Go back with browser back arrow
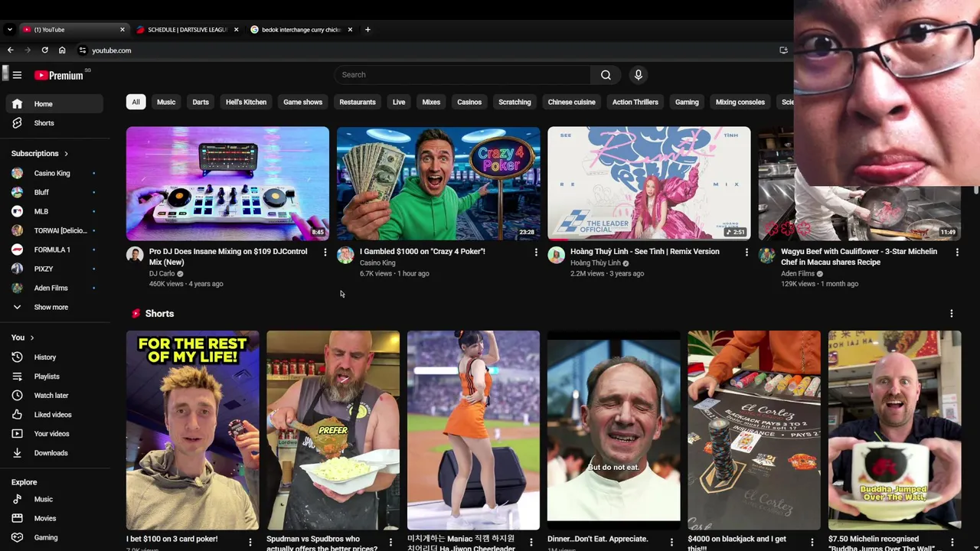The height and width of the screenshot is (551, 980). (10, 51)
